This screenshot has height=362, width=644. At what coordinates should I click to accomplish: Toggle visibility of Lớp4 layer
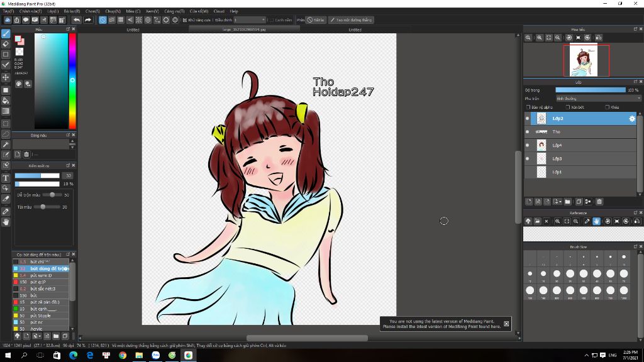pyautogui.click(x=528, y=145)
